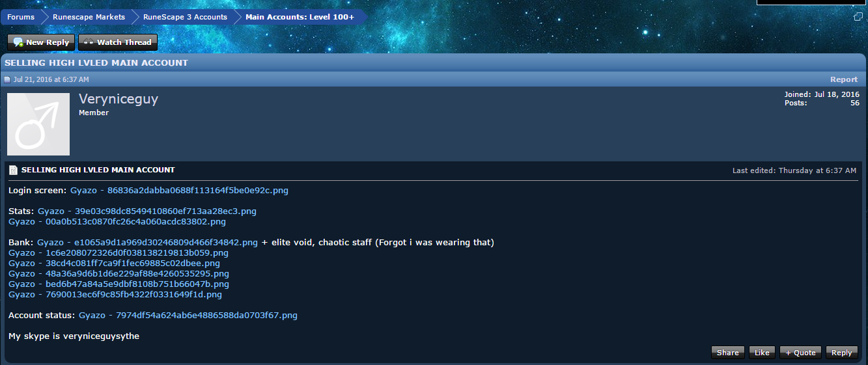Like this post

(x=762, y=353)
